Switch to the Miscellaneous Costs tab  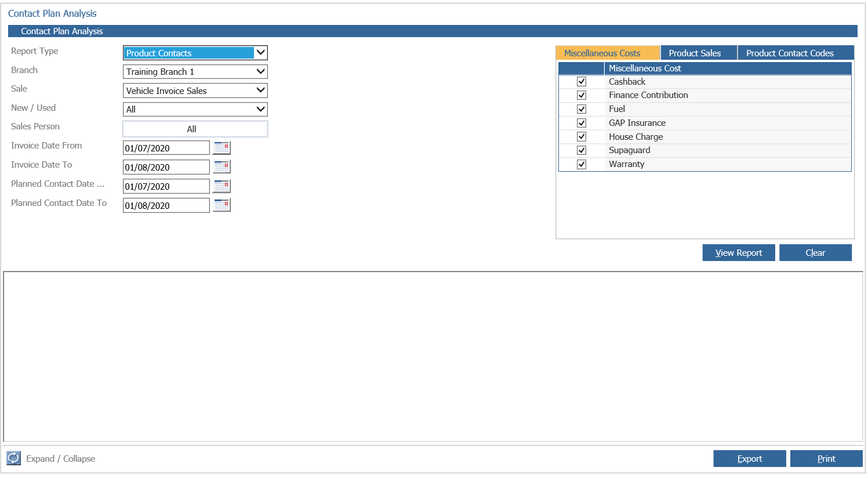pos(608,53)
